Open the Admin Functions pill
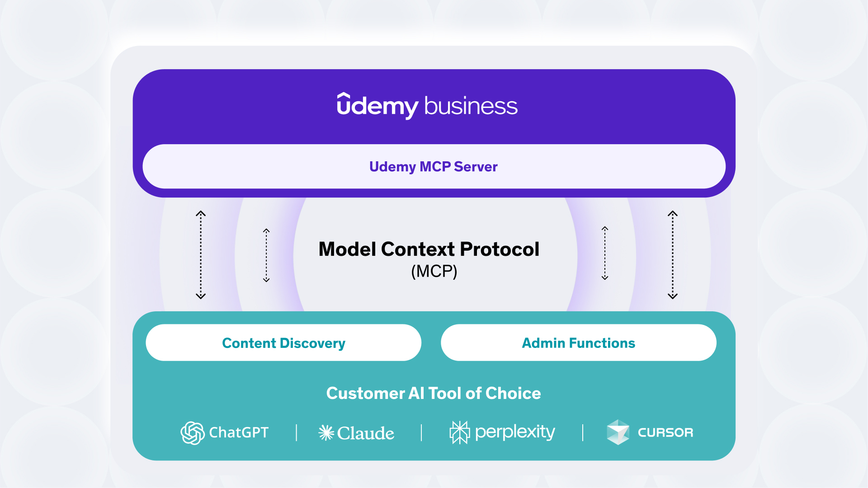Image resolution: width=868 pixels, height=488 pixels. [578, 343]
